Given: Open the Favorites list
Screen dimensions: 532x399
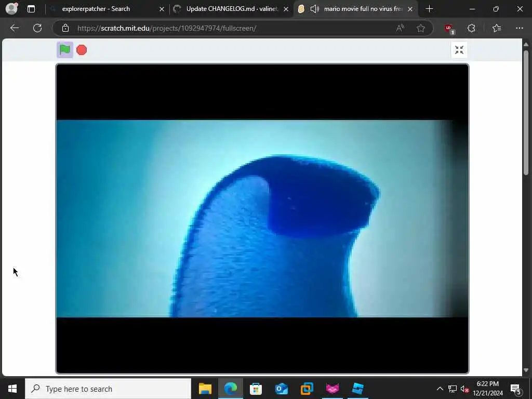Looking at the screenshot, I should pos(497,28).
